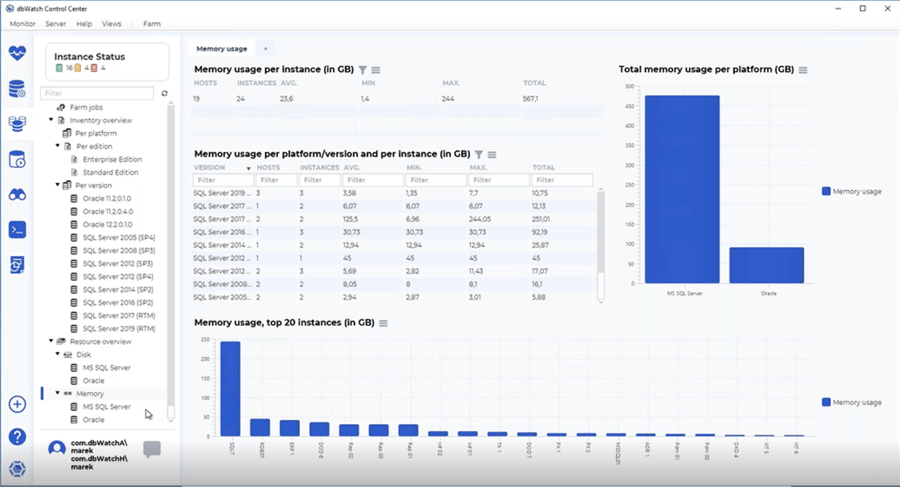Click the Oracle bar in platform chart
The height and width of the screenshot is (487, 900).
pyautogui.click(x=766, y=265)
